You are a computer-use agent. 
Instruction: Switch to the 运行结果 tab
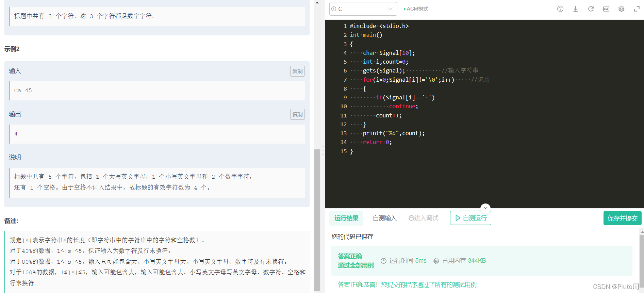point(346,218)
